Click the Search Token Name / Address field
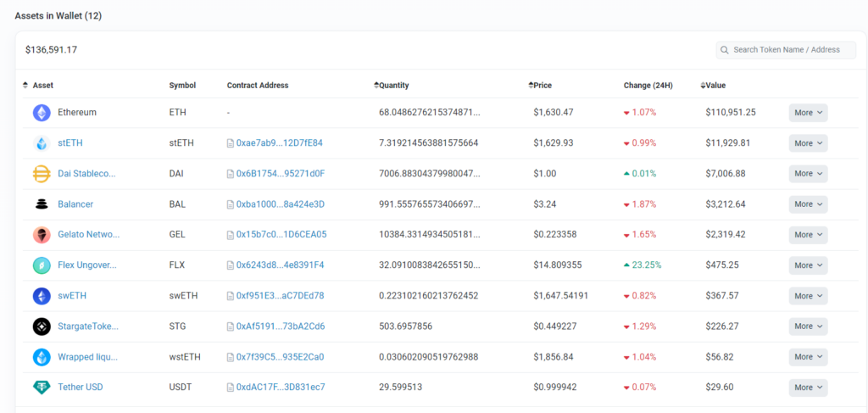Viewport: 868px width, 413px height. [x=786, y=50]
